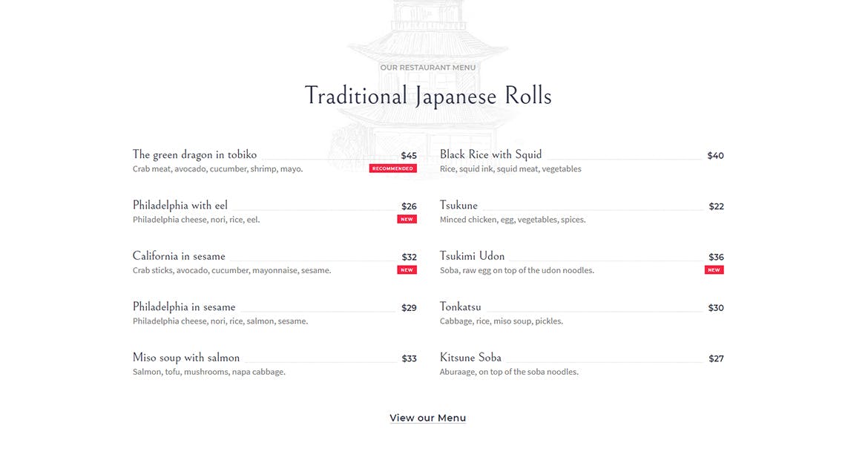Viewport: 868px width, 475px height.
Task: Click the NEW badge beside Tsukimi Udon
Action: 714,270
